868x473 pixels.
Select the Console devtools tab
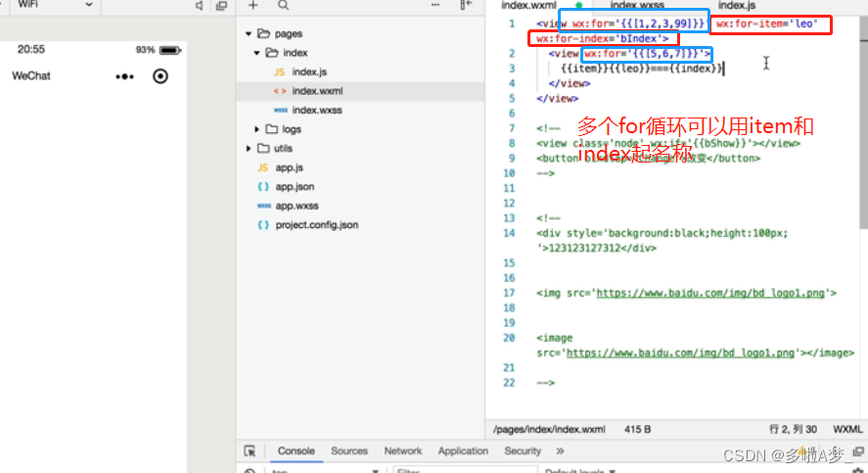(297, 450)
